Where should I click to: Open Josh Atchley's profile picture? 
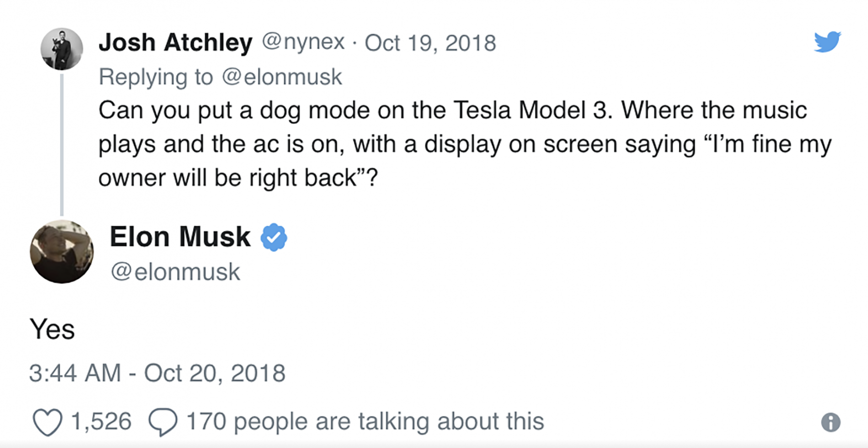(x=62, y=49)
